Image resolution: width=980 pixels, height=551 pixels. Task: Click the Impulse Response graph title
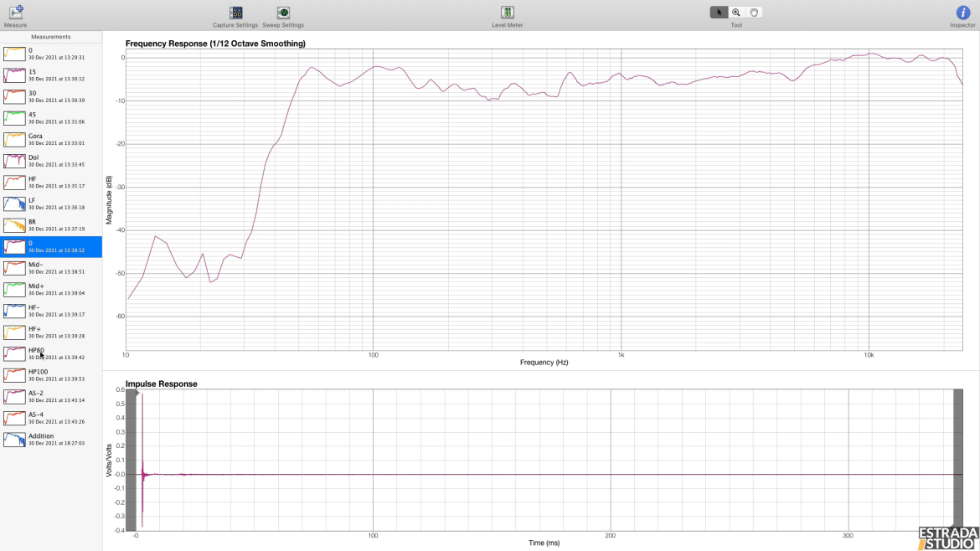coord(162,384)
